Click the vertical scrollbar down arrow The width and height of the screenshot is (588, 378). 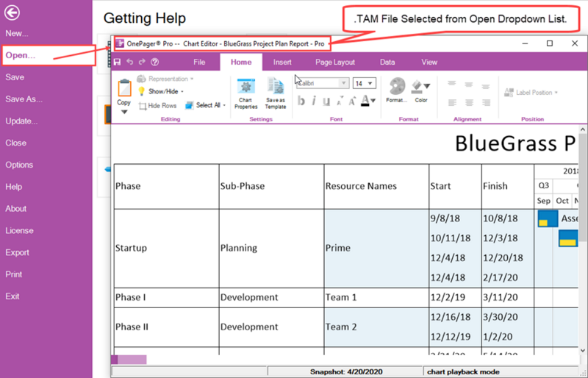[583, 351]
